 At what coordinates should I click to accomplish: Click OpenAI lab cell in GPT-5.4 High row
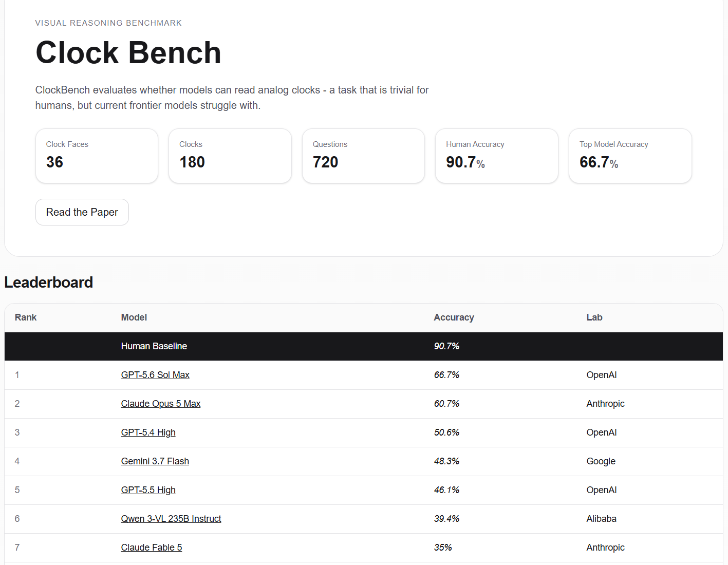(602, 432)
